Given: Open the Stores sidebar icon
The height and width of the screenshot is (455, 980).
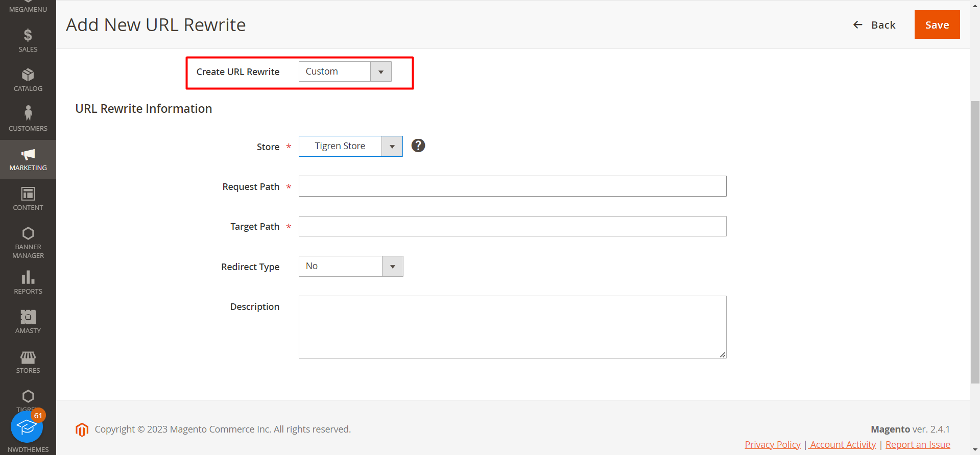Looking at the screenshot, I should [x=28, y=357].
